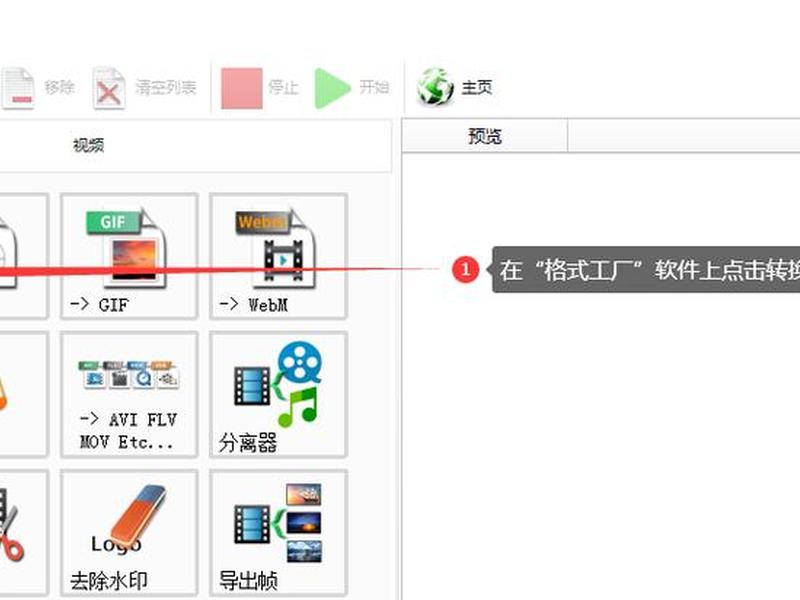The image size is (800, 600).
Task: Select the -> GIF conversion tile
Action: [x=129, y=256]
